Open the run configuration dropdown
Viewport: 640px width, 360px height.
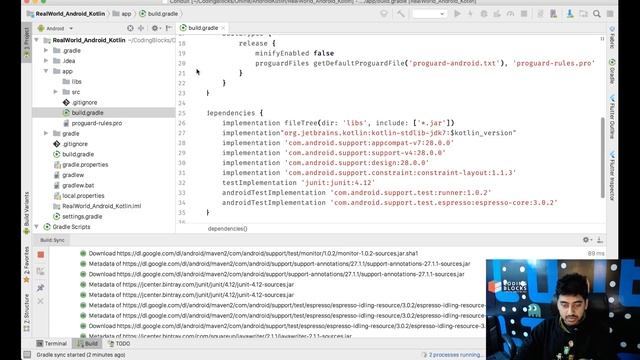point(429,14)
